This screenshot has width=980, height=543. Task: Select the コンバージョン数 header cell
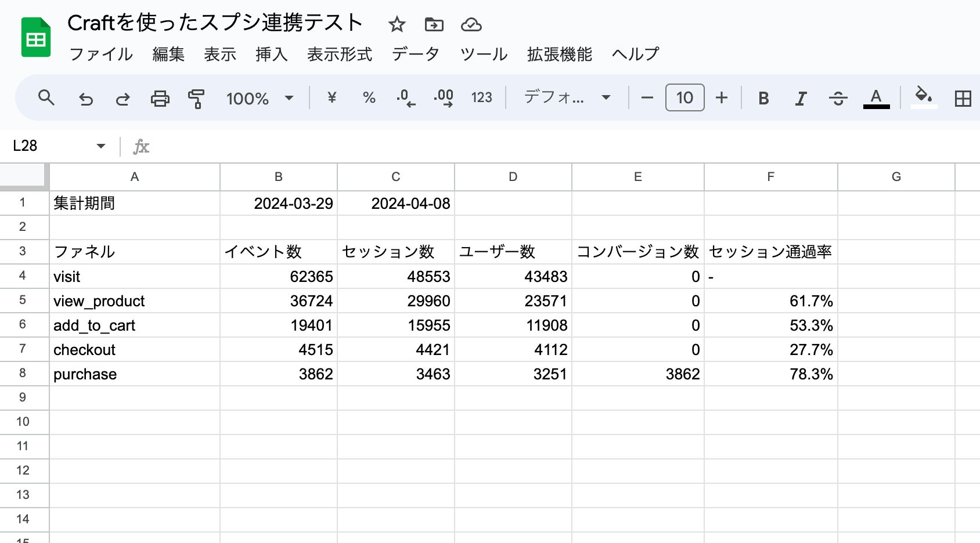tap(638, 252)
